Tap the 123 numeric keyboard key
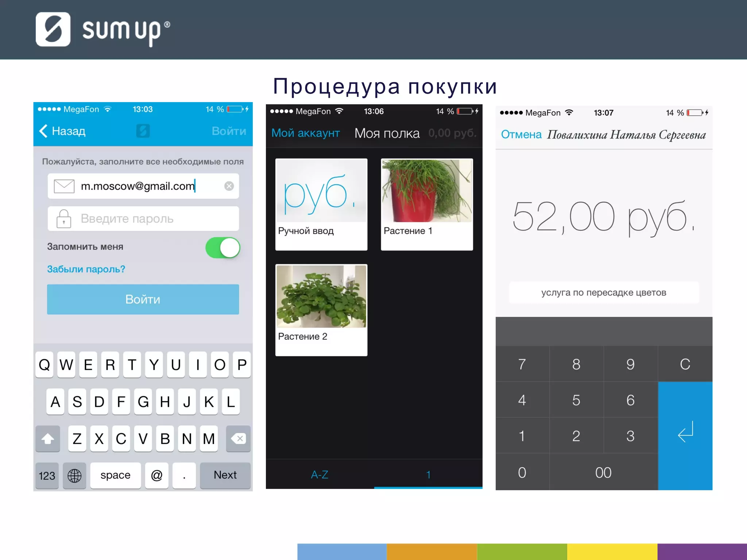Image resolution: width=747 pixels, height=560 pixels. click(x=47, y=475)
